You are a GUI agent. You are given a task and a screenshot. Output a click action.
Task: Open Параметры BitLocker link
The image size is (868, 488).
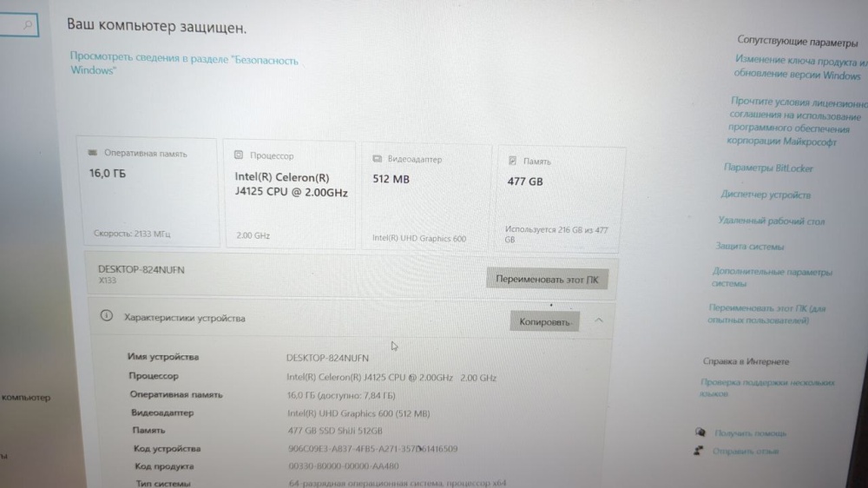coord(768,168)
